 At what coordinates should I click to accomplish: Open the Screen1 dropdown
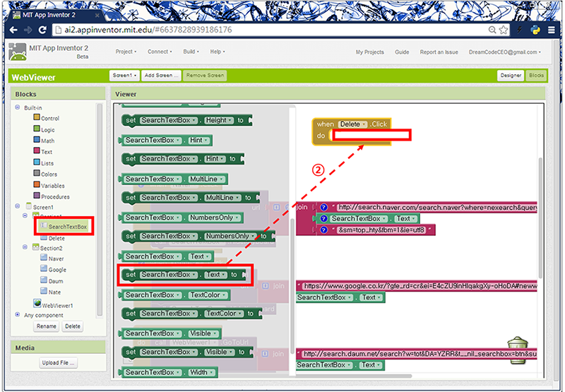pos(124,76)
